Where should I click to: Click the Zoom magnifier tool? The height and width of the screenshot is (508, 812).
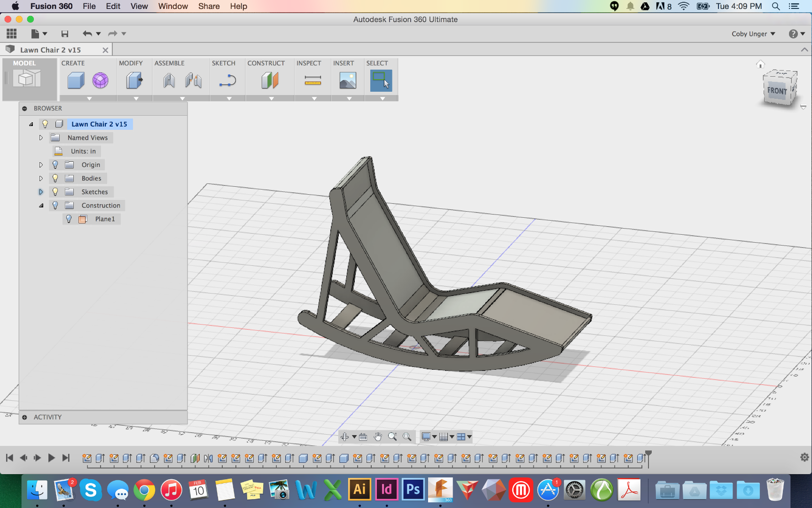392,437
